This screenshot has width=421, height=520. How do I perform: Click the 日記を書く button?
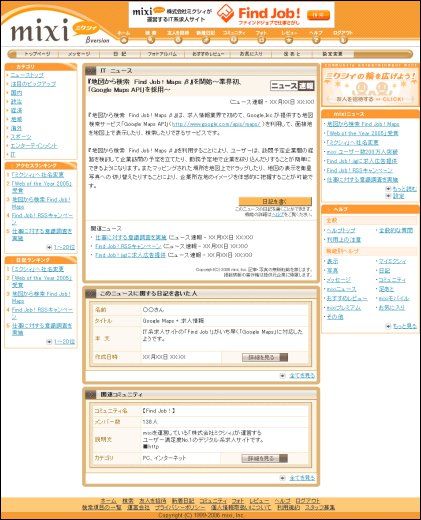(275, 201)
